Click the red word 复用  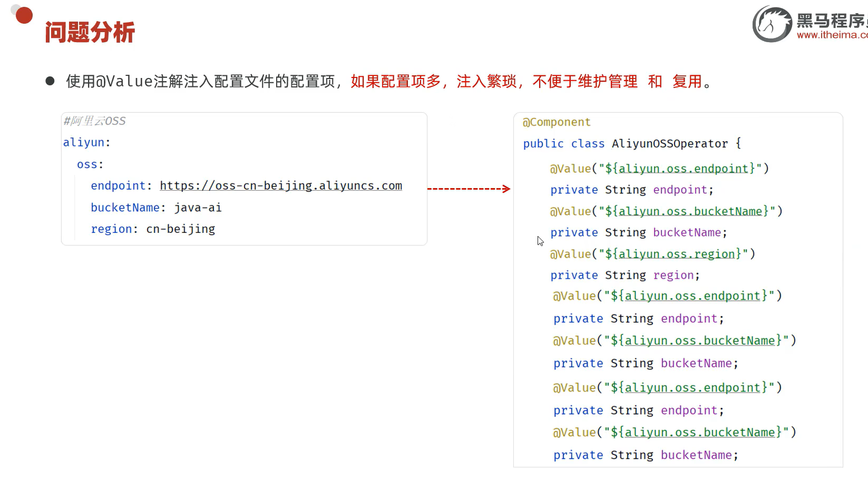(x=687, y=82)
